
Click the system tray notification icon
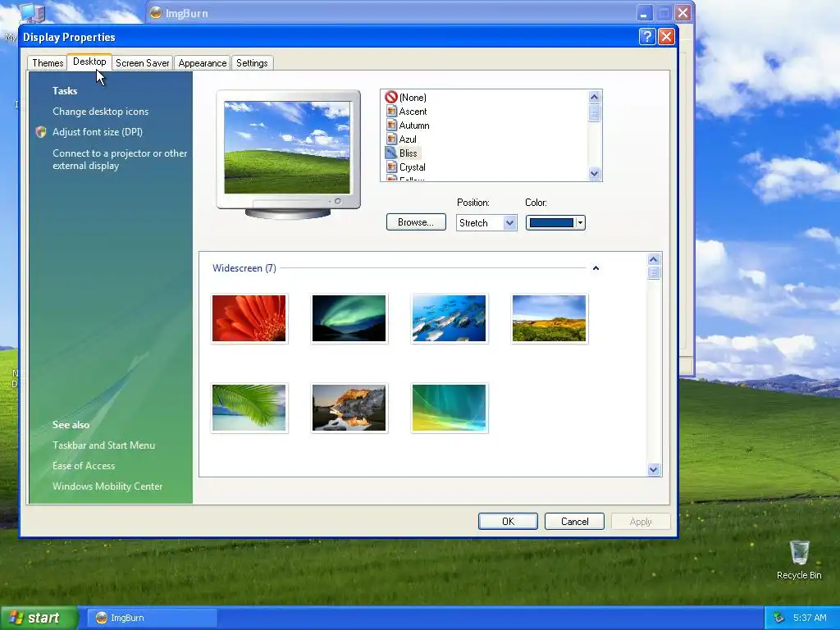pyautogui.click(x=779, y=618)
